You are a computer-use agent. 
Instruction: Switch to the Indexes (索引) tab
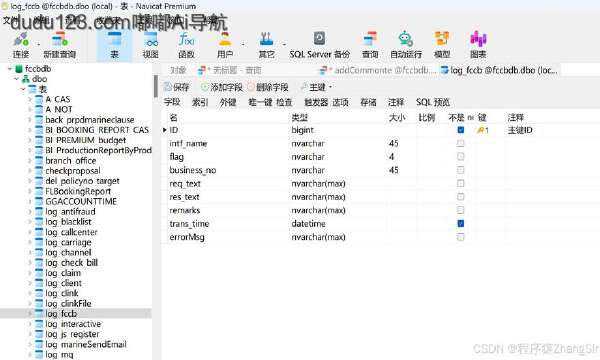coord(200,102)
